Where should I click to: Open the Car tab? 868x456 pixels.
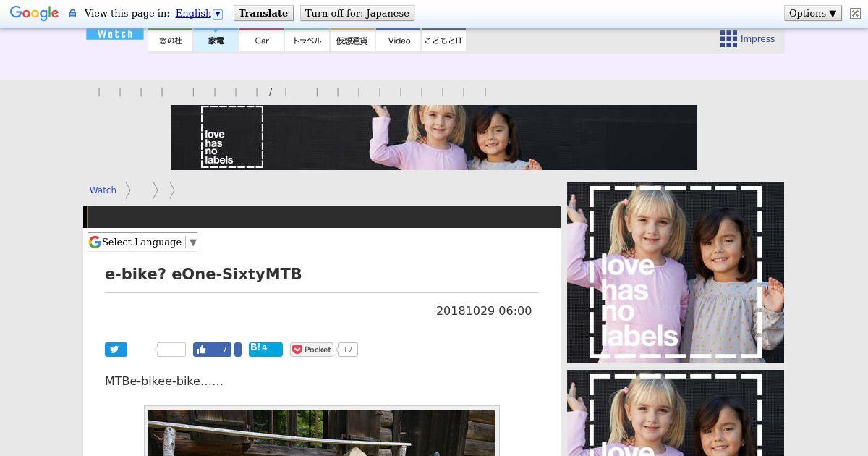262,41
